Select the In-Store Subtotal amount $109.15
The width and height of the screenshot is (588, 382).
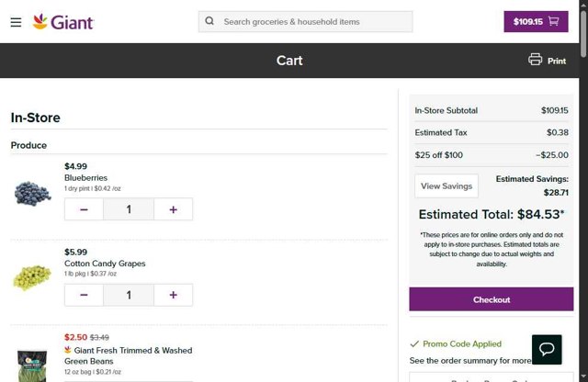(554, 110)
